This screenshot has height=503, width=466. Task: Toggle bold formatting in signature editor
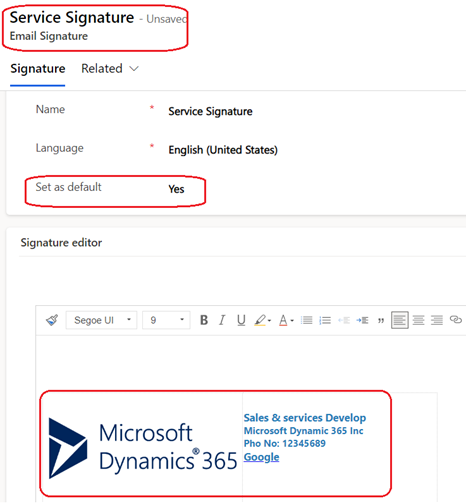[204, 320]
